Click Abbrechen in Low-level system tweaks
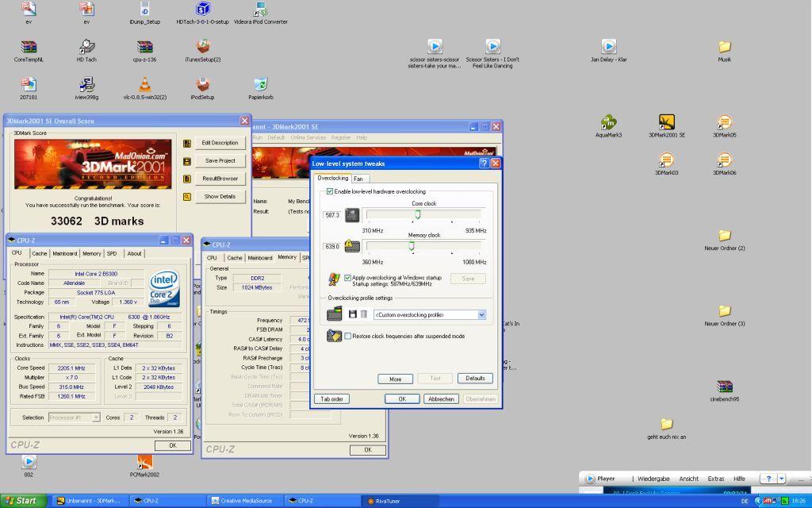The image size is (812, 508). (x=441, y=399)
